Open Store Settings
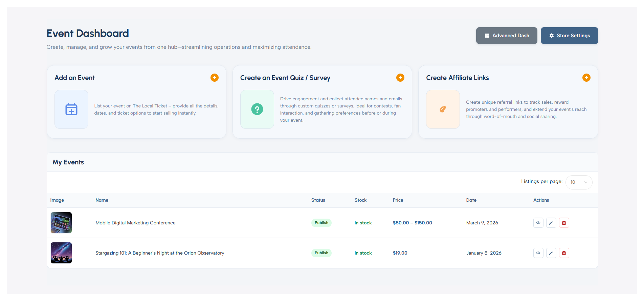 [570, 36]
